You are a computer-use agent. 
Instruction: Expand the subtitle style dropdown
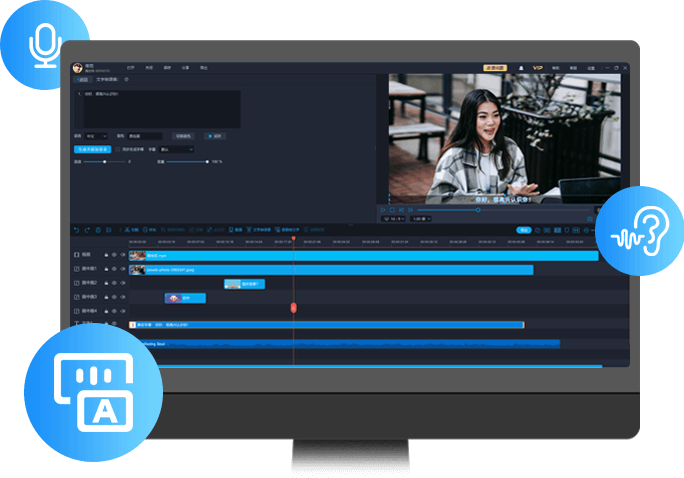click(177, 149)
